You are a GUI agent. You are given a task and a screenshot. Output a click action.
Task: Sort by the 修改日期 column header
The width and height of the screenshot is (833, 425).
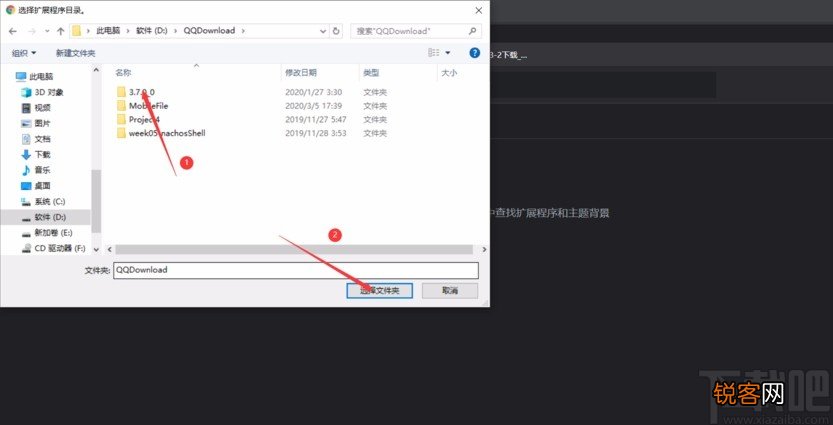click(x=301, y=73)
